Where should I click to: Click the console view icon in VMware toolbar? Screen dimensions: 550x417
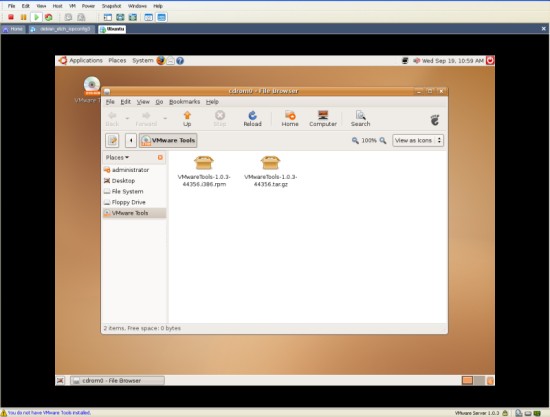coord(161,17)
